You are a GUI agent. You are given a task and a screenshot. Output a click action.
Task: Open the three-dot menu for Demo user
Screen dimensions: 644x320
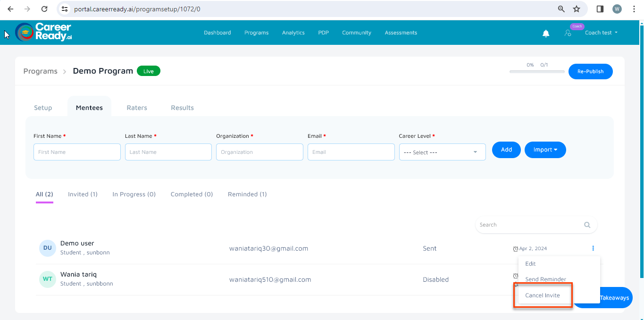593,248
